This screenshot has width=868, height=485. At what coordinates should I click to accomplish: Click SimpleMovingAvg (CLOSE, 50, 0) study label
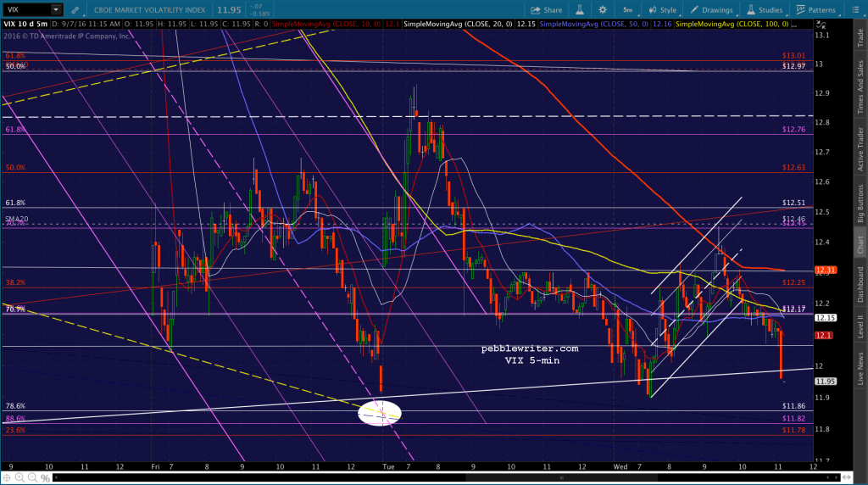[594, 25]
